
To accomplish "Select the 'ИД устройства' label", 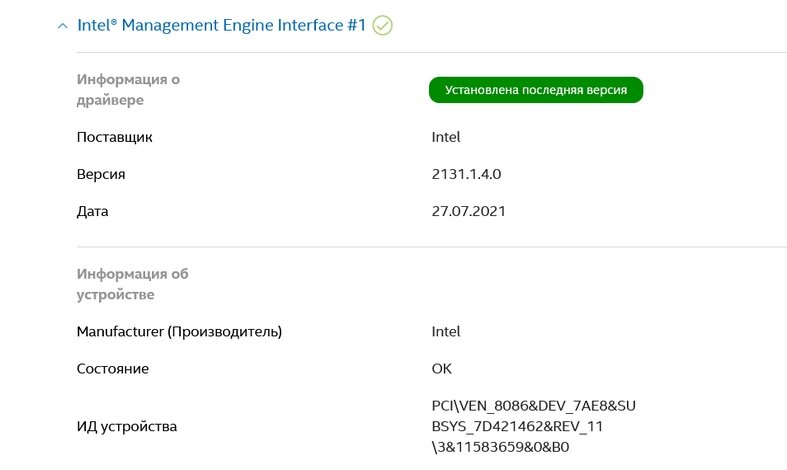I will coord(127,426).
